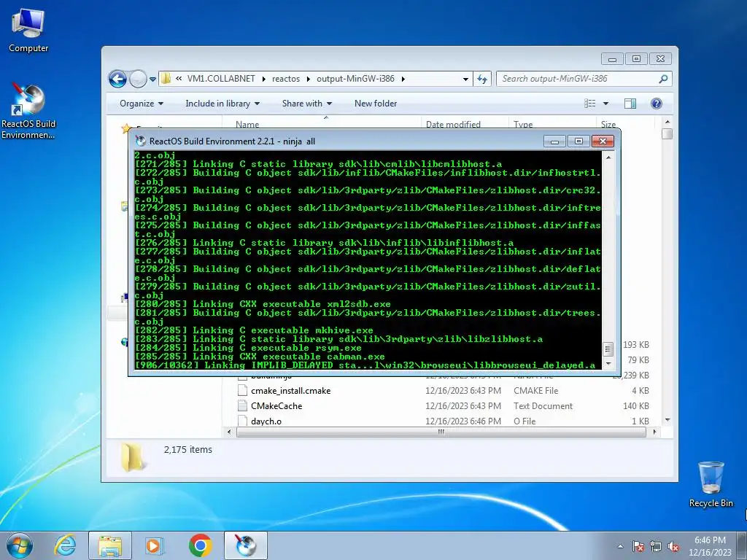Screen dimensions: 747x560
Task: Change the view with views icon
Action: tap(589, 104)
